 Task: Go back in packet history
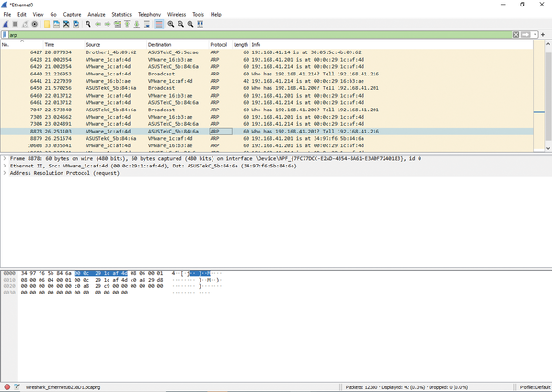pos(98,24)
